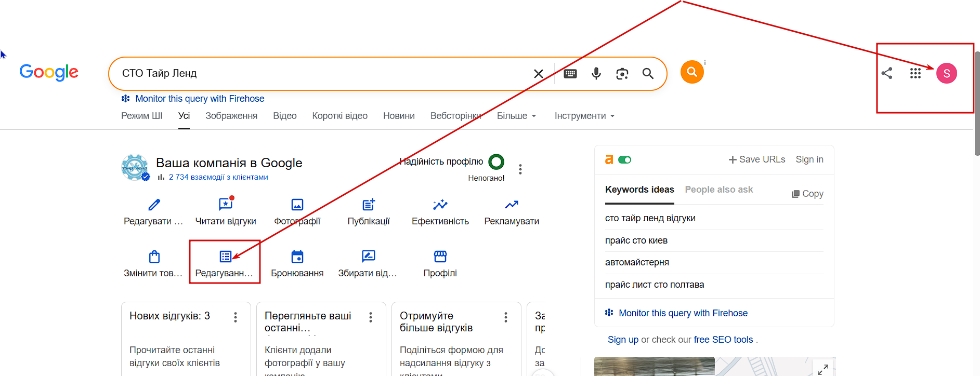Click the Monitor this query with Firehose link under search
This screenshot has height=376, width=980.
pyautogui.click(x=200, y=99)
